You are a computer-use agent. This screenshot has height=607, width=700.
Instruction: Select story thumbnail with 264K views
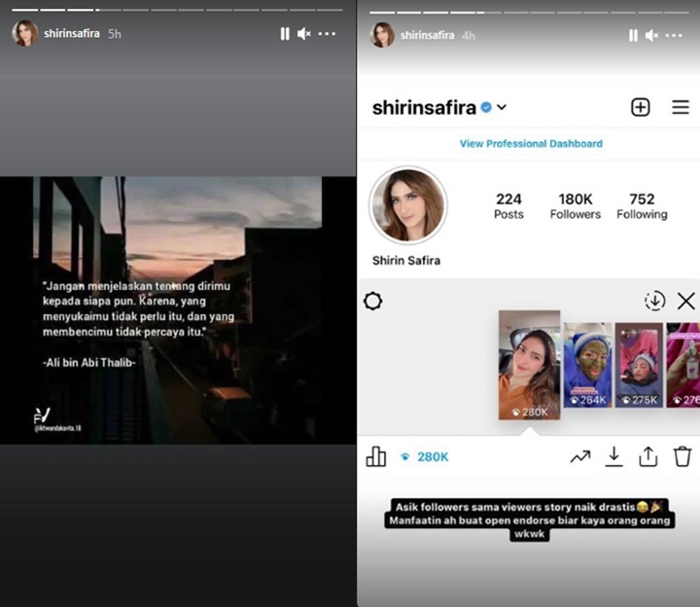tap(587, 365)
